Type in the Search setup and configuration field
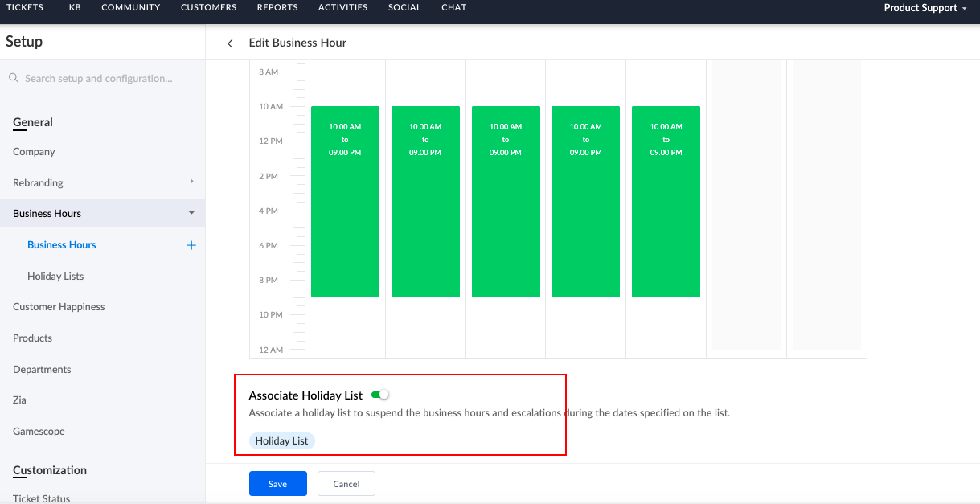 click(x=99, y=79)
